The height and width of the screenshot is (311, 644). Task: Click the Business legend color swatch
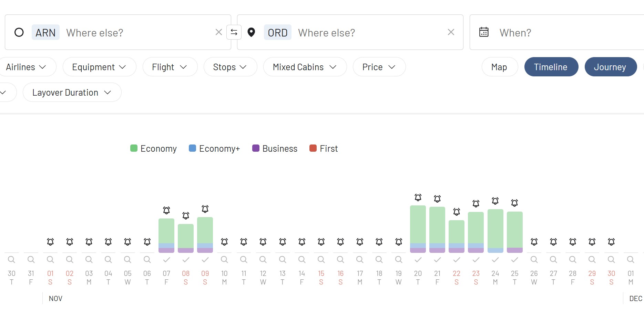[x=256, y=148]
